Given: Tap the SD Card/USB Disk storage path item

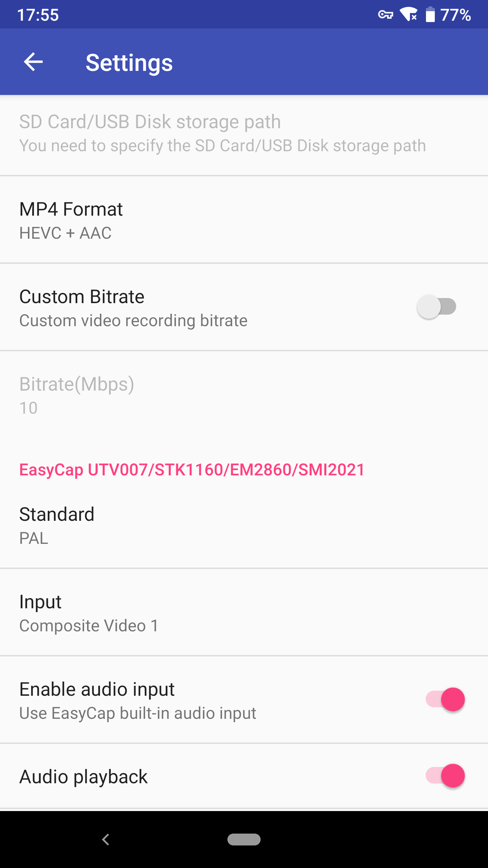Looking at the screenshot, I should pyautogui.click(x=244, y=133).
